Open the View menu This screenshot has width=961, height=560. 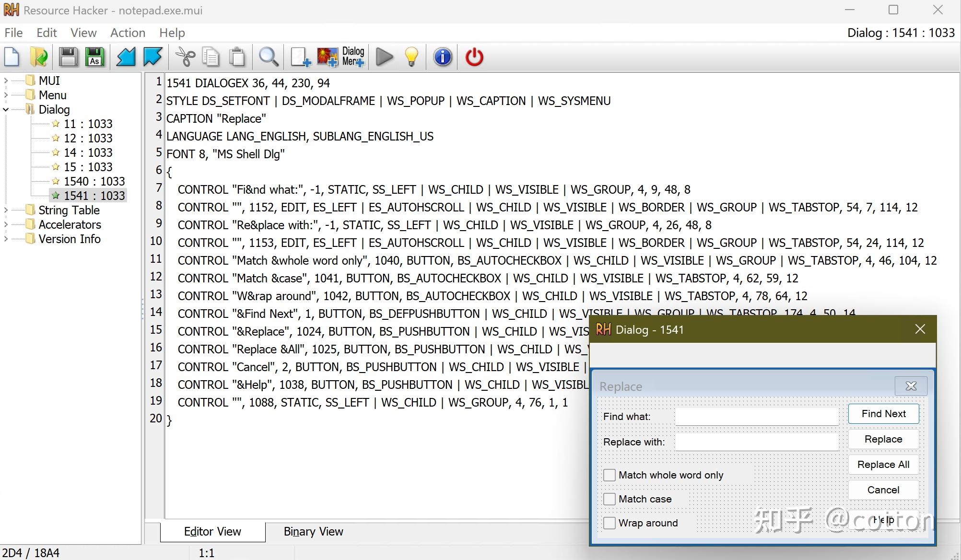point(83,33)
